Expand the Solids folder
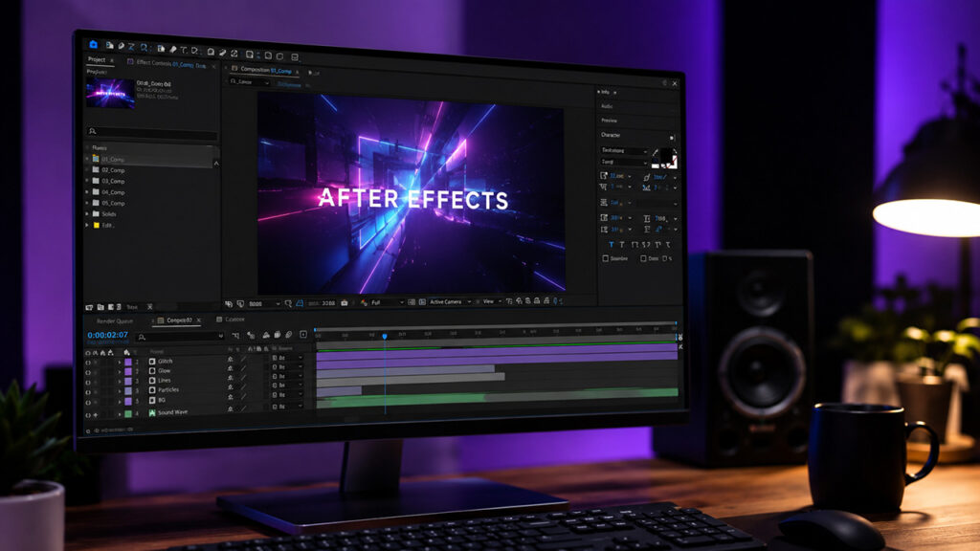Screen dimensions: 980x551 pos(87,213)
